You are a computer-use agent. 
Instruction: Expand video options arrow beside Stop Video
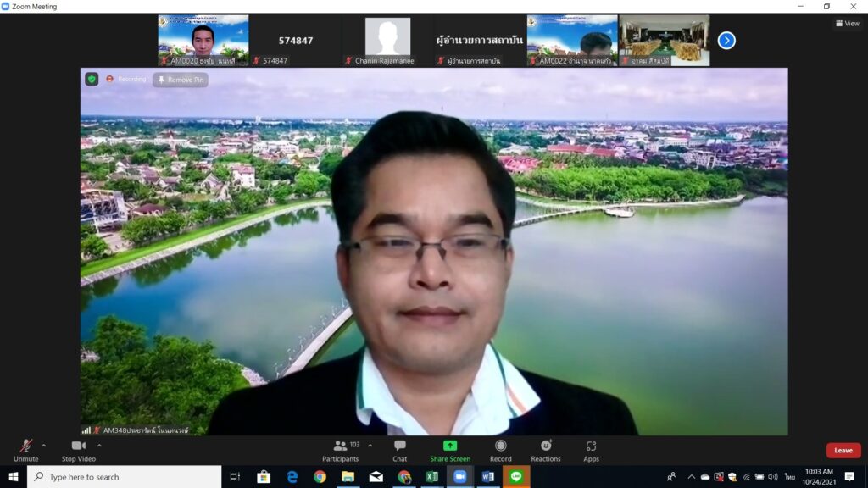coord(100,446)
